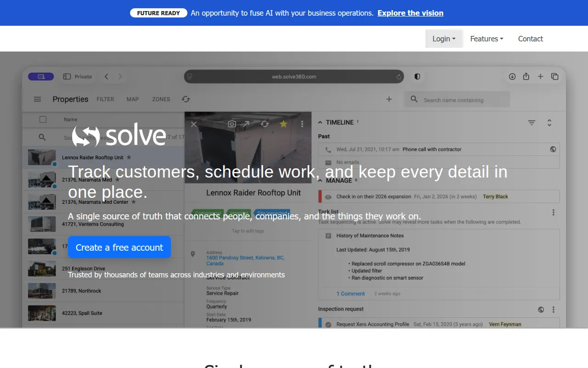Open the Login dropdown menu
The height and width of the screenshot is (368, 588).
pyautogui.click(x=444, y=39)
